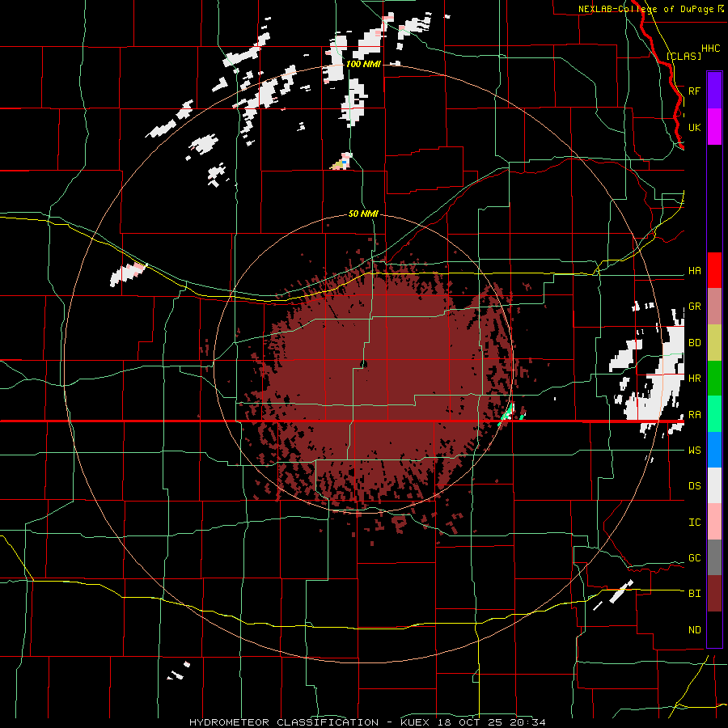
Task: Click the GR legend label
Action: pos(694,307)
